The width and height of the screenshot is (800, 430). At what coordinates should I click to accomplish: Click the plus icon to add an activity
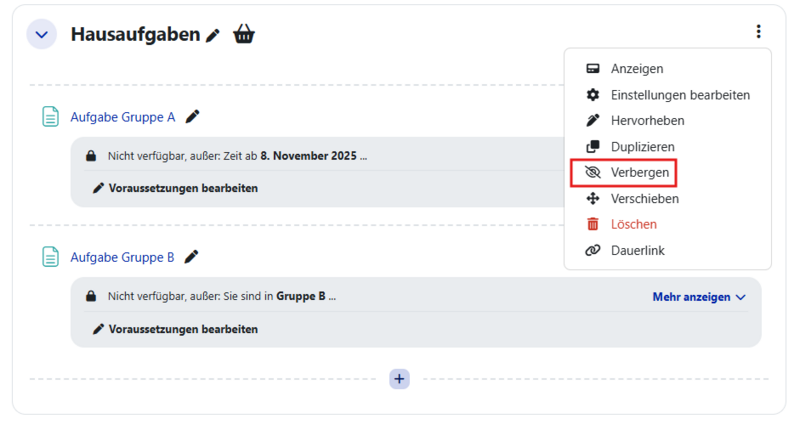pos(399,379)
